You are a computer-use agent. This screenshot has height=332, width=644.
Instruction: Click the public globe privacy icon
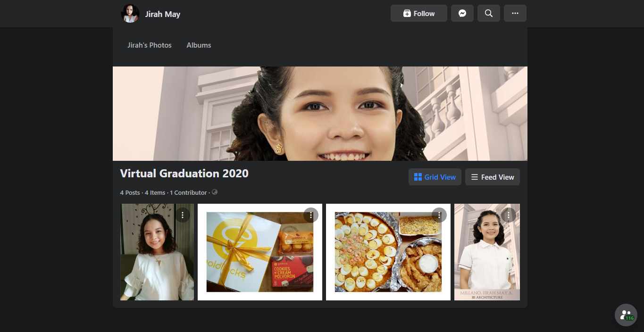[x=215, y=192]
